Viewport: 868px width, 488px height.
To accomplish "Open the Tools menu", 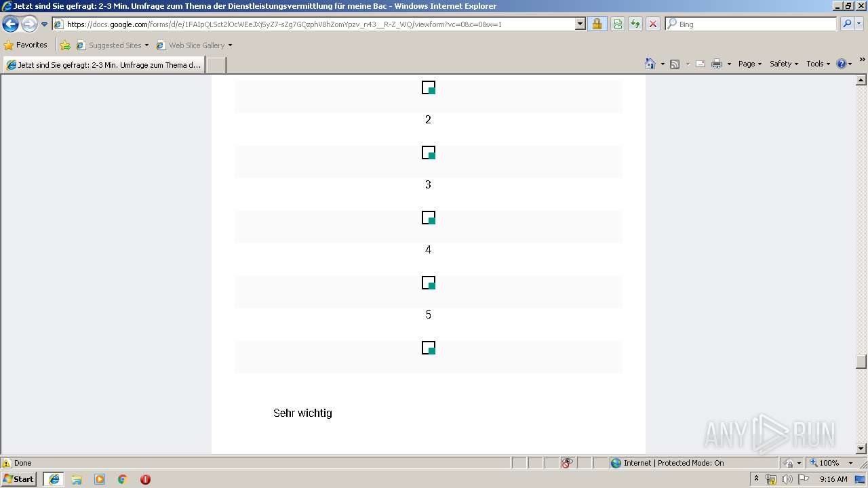I will click(818, 64).
